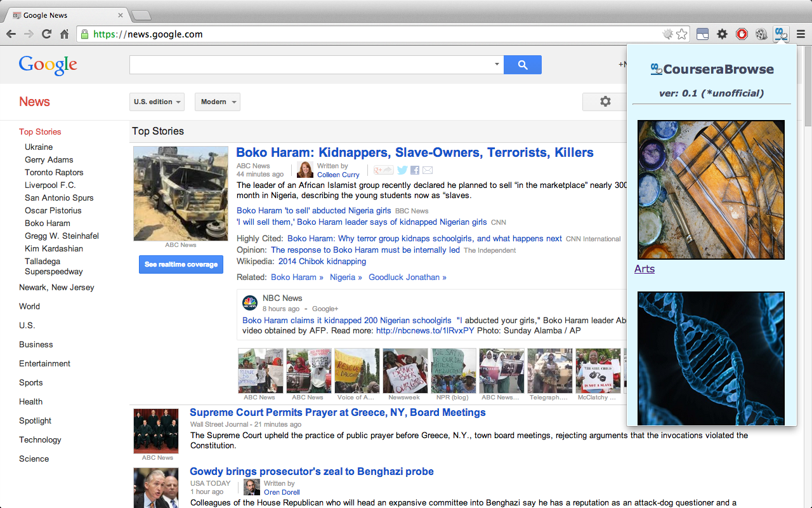
Task: Open the browser home page icon
Action: 64,34
